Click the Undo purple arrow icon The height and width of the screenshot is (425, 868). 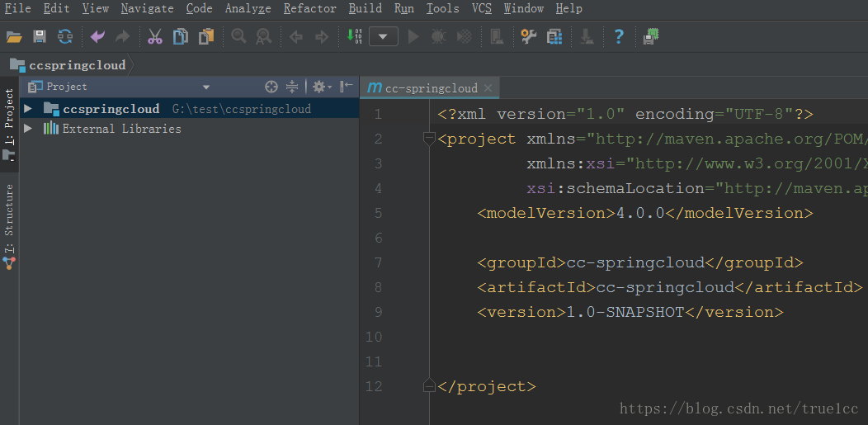97,37
